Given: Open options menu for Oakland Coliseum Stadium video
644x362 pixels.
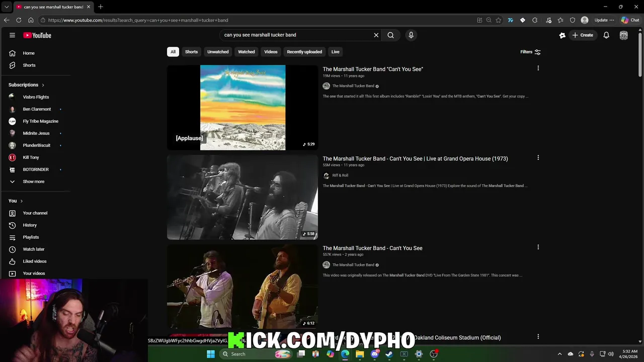Looking at the screenshot, I should coord(538,337).
